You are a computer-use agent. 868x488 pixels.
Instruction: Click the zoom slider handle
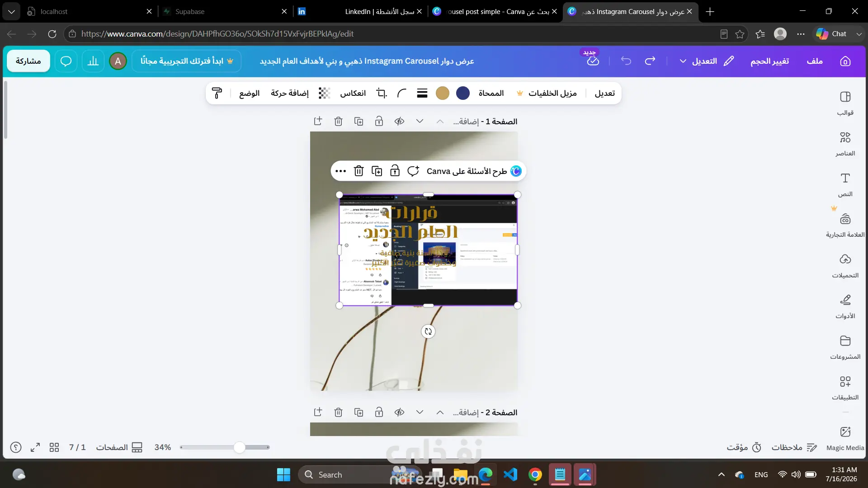(240, 447)
